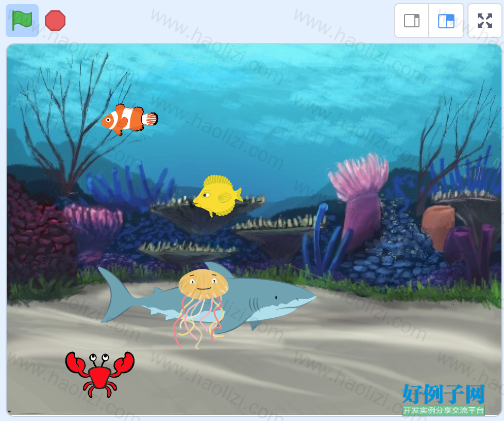
Task: Switch to small stage layout
Action: coord(412,21)
